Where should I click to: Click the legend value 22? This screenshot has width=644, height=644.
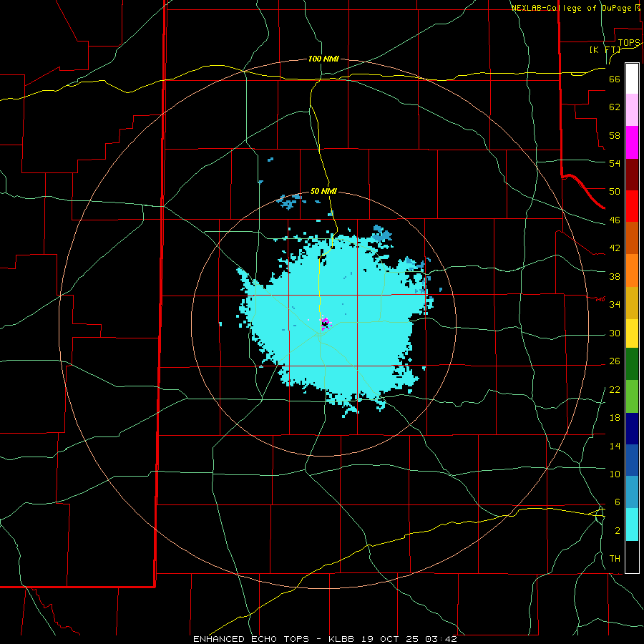(x=615, y=389)
